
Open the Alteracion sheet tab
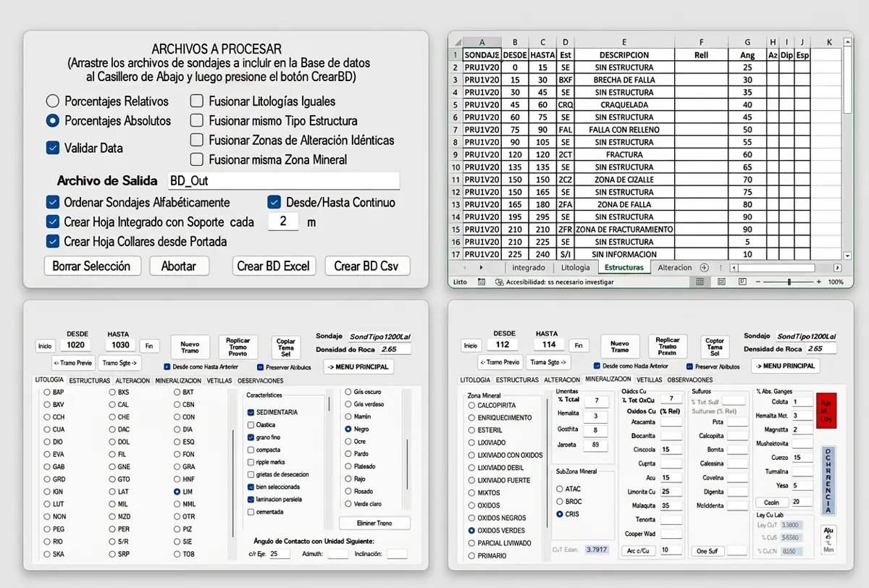(674, 267)
